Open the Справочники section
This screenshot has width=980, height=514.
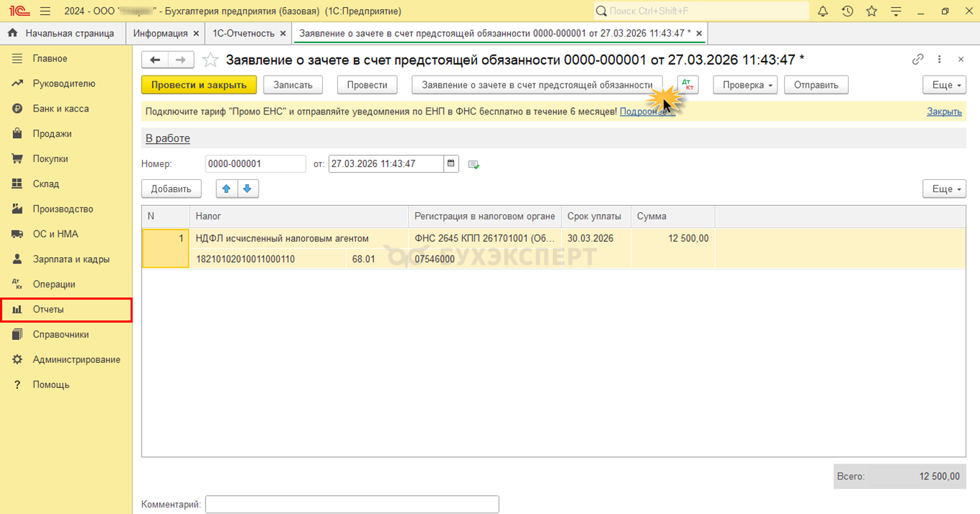[66, 334]
